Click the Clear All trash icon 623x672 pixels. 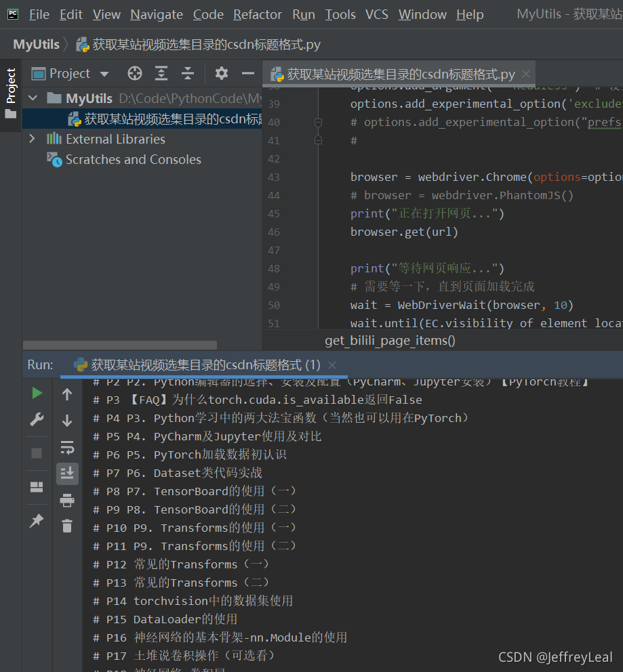click(x=67, y=526)
